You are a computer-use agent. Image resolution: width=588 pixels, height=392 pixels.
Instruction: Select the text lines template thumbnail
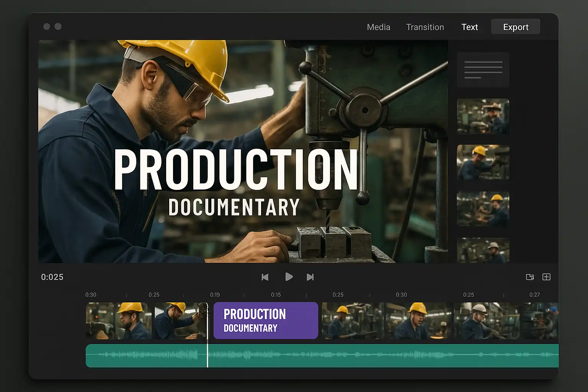pyautogui.click(x=483, y=70)
